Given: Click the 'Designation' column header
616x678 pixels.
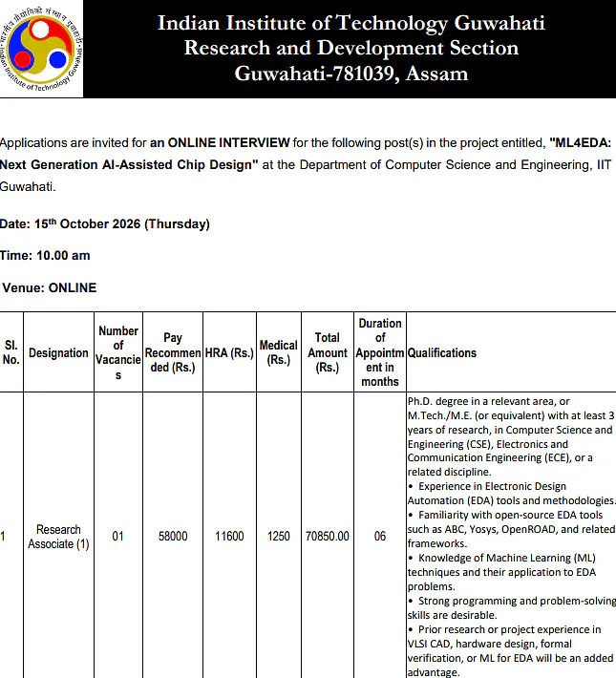Looking at the screenshot, I should click(x=58, y=352).
